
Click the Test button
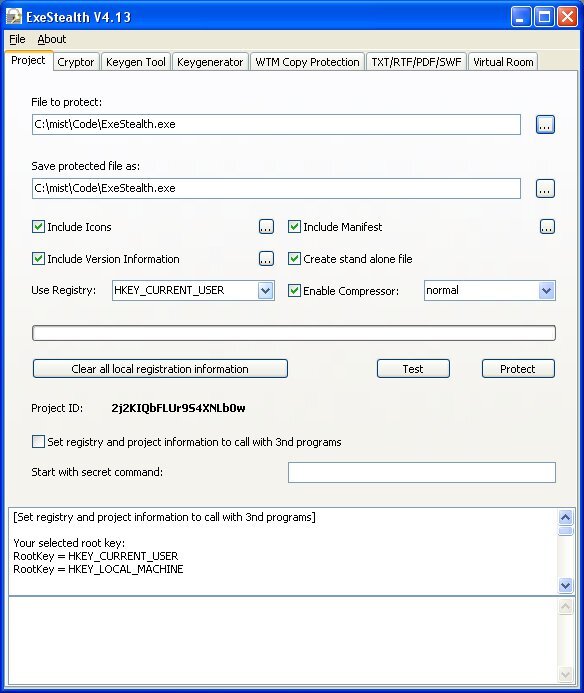tap(413, 369)
